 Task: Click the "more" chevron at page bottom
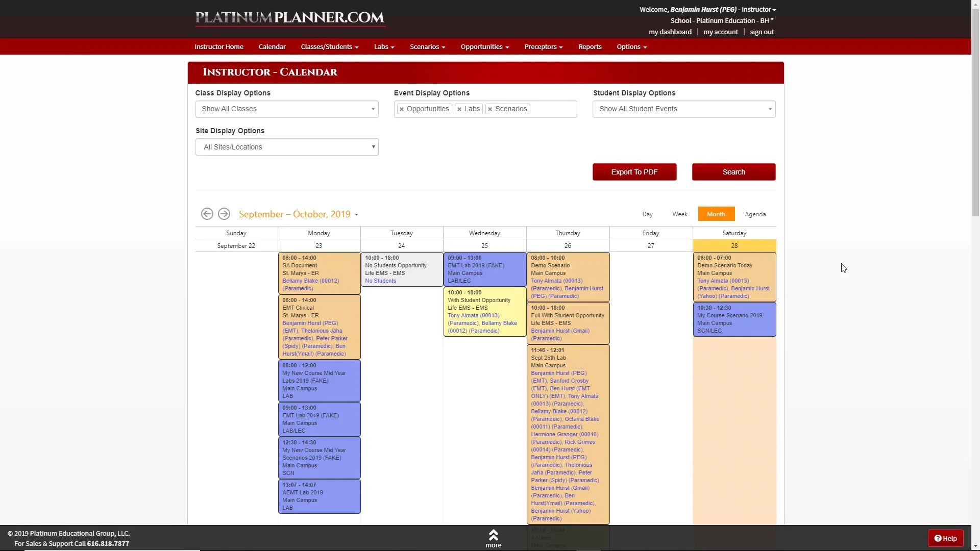pos(493,535)
